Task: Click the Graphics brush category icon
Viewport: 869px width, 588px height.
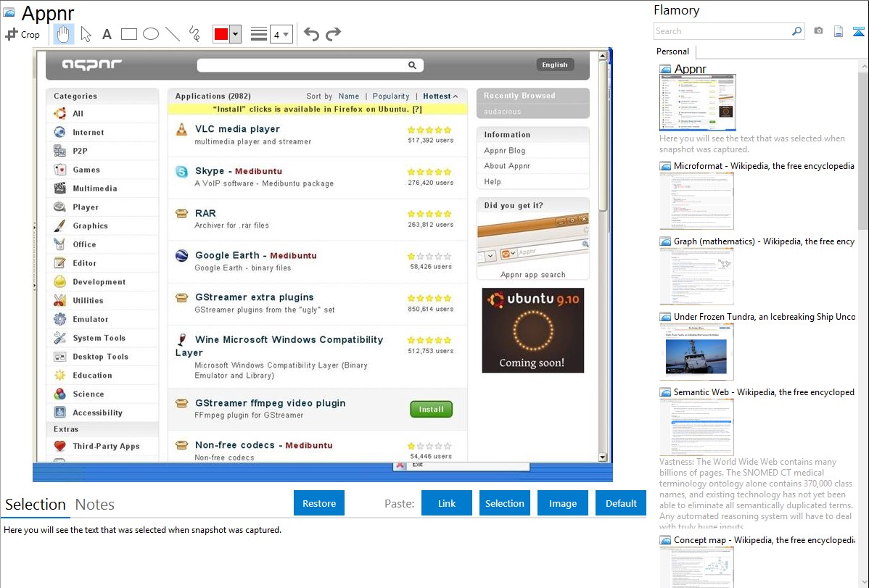Action: pos(60,225)
